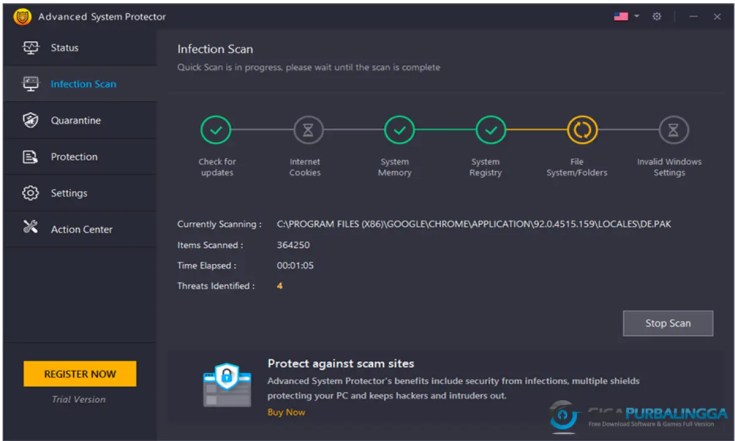Click the scam protection shield-and-lock graphic
This screenshot has width=735, height=441.
click(x=227, y=384)
